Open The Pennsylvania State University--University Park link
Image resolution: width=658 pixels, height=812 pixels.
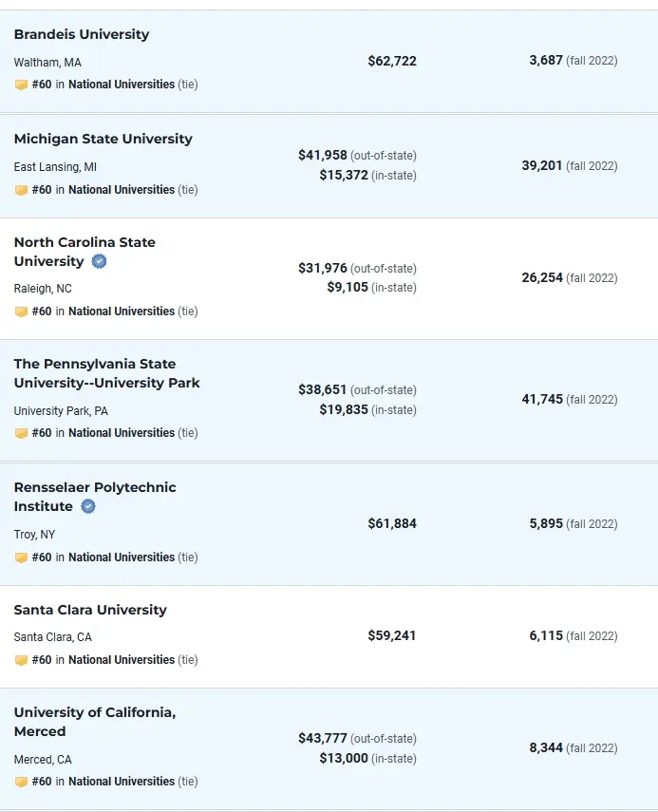point(106,373)
